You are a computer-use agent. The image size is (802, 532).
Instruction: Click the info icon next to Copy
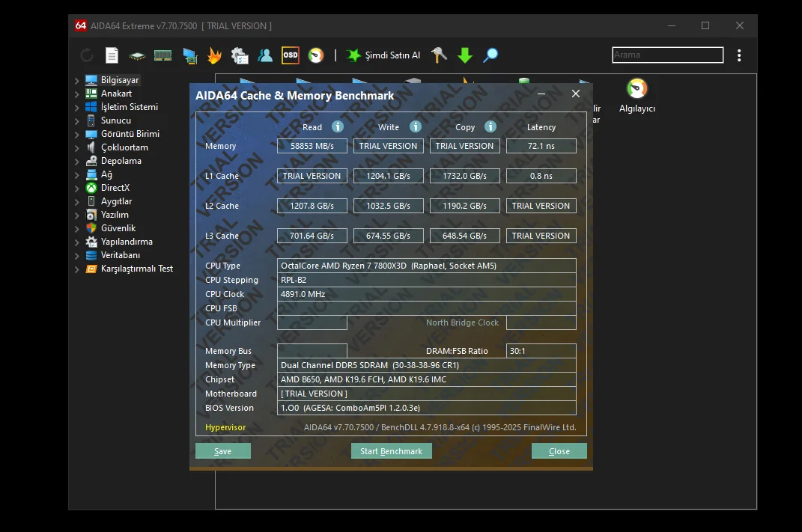tap(490, 127)
